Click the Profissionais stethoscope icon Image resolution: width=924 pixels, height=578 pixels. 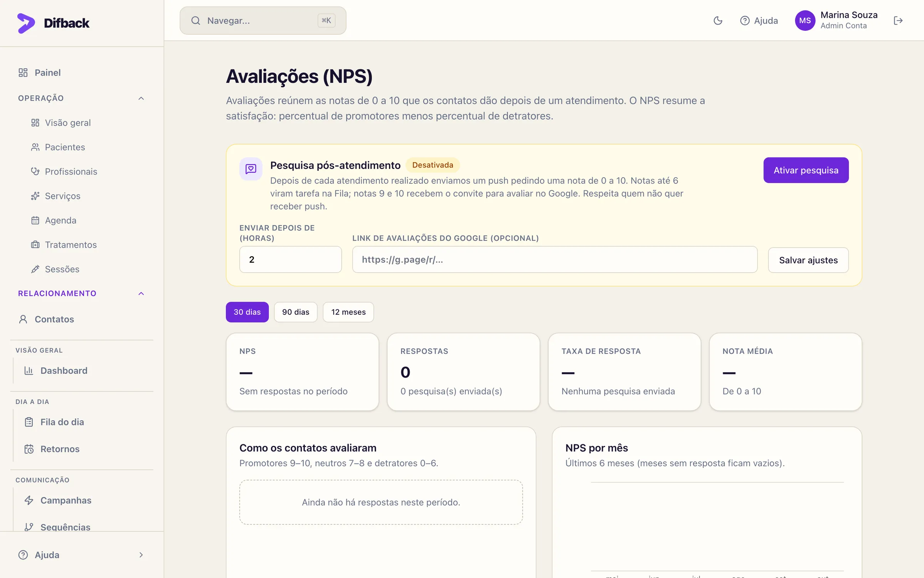pos(35,171)
